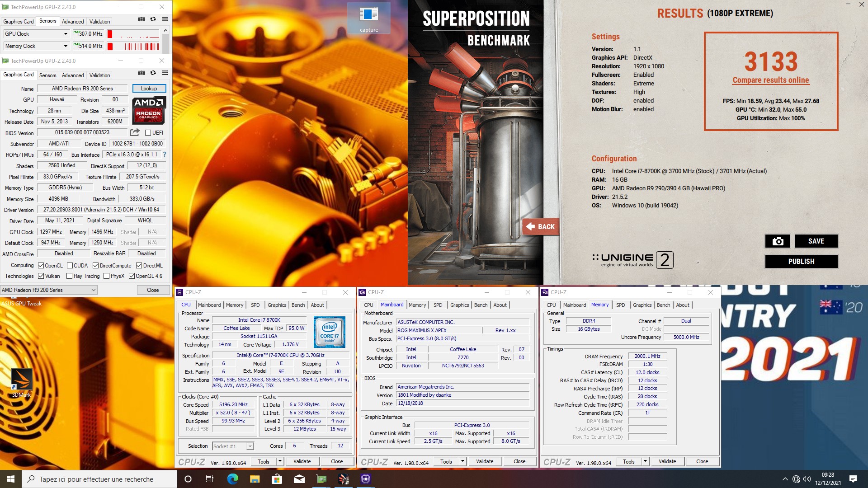Open Mail app from taskbar
This screenshot has height=488, width=868.
click(x=299, y=479)
